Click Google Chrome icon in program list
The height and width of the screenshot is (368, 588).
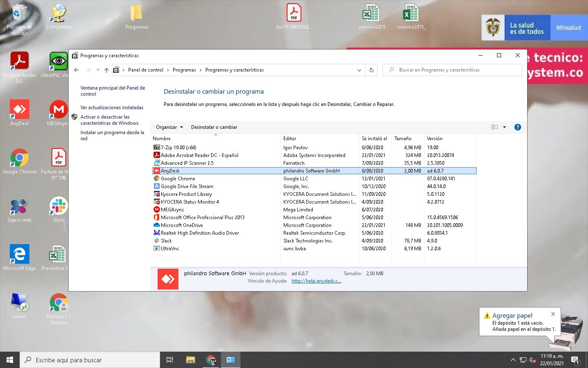coord(156,179)
